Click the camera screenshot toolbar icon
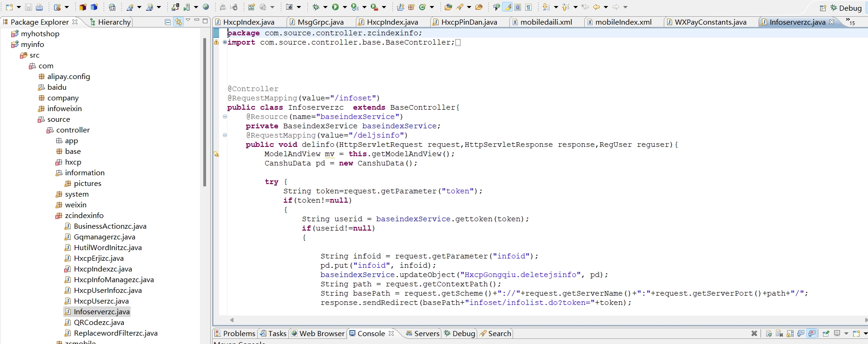 coord(289,7)
